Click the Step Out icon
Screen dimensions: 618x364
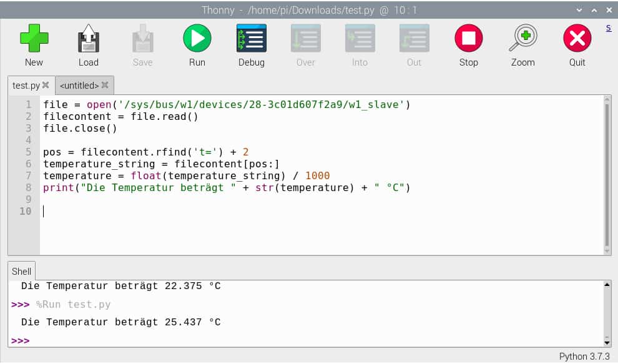point(414,38)
